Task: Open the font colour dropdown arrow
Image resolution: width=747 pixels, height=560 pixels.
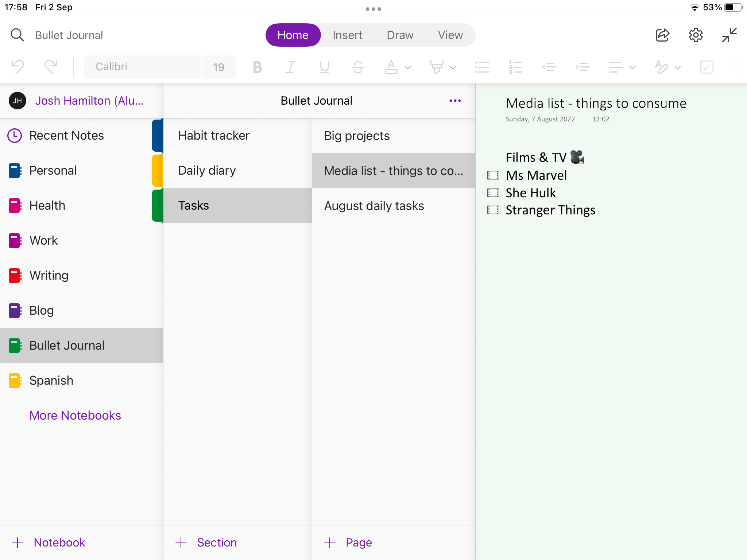Action: click(408, 67)
